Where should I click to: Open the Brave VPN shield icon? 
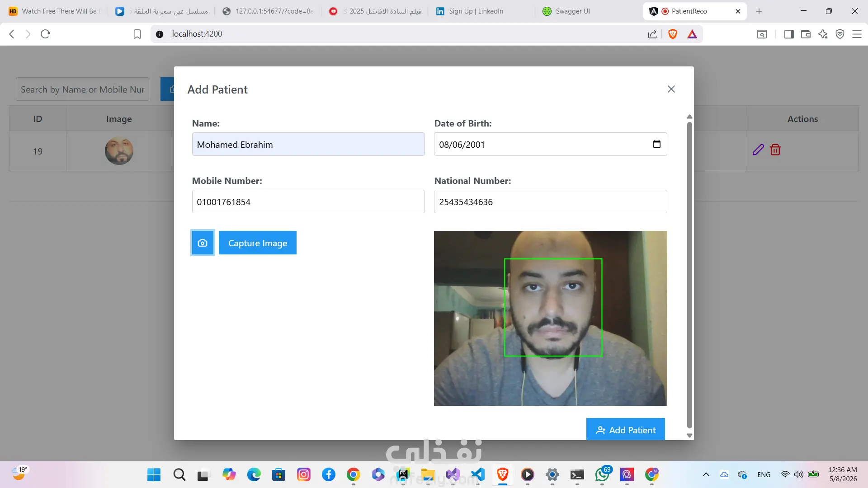[x=840, y=34]
